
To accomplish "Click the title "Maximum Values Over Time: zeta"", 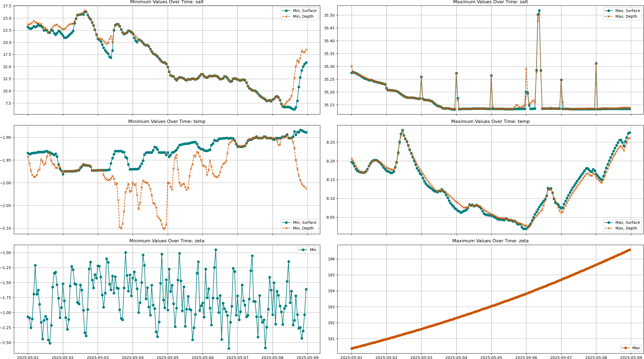I will (490, 241).
